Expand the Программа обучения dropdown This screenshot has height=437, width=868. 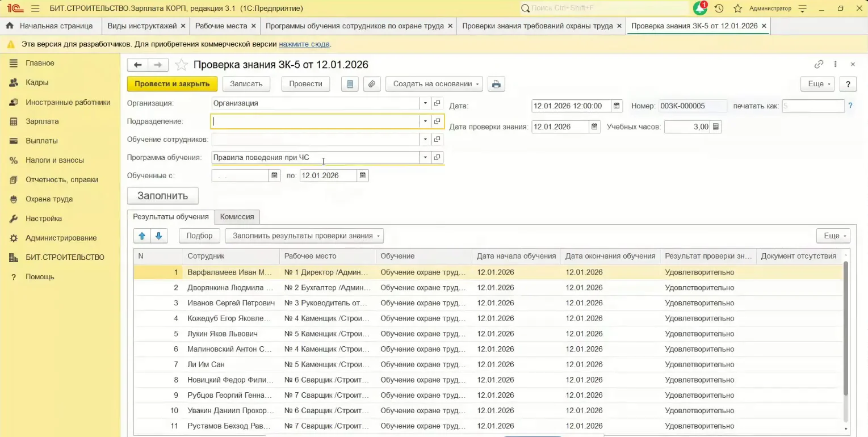(x=425, y=157)
